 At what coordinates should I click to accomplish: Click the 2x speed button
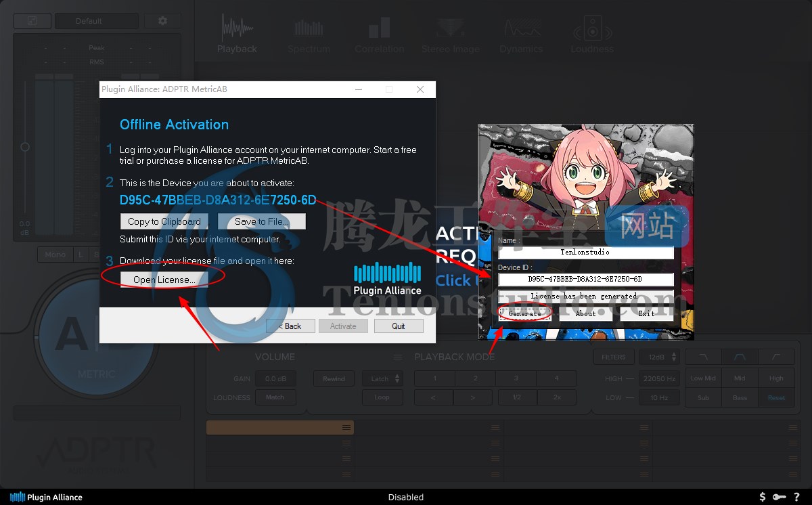coord(558,397)
